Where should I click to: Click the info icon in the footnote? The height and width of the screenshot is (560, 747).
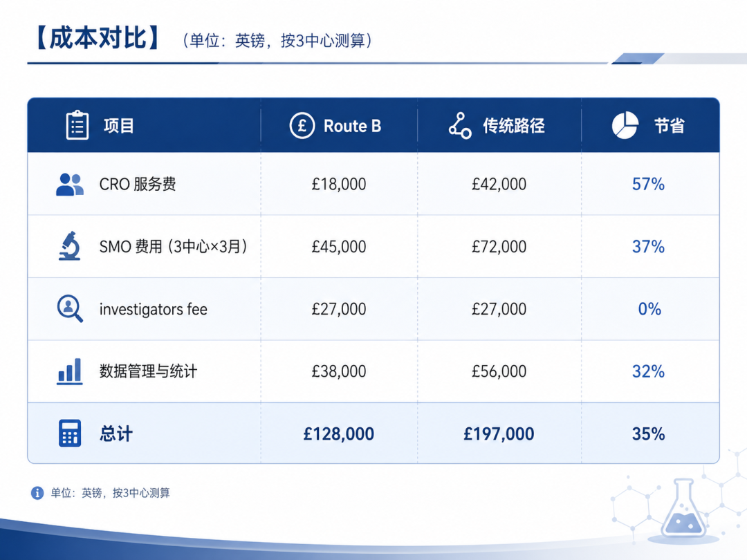click(37, 493)
